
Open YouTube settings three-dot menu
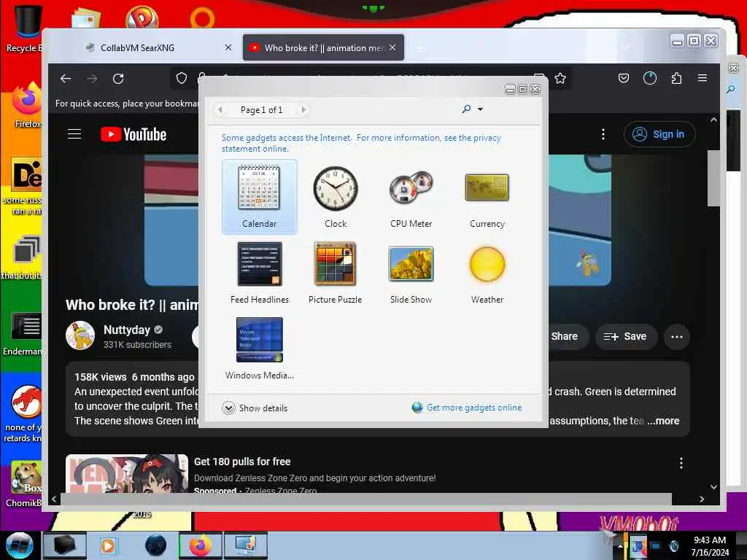603,134
